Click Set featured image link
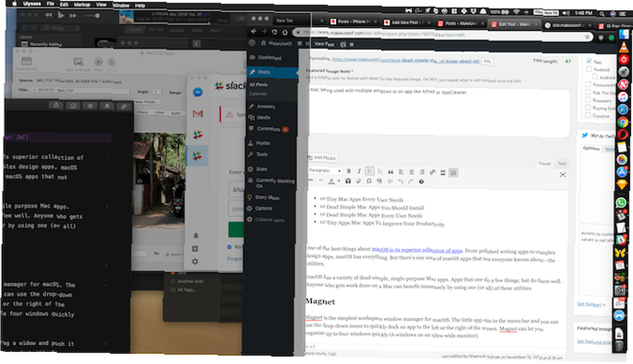This screenshot has height=364, width=633. click(595, 342)
